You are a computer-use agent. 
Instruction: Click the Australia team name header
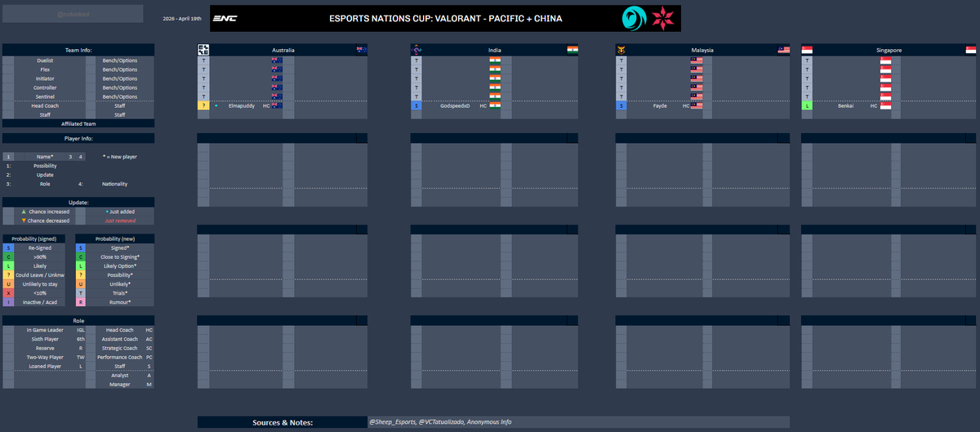(283, 50)
